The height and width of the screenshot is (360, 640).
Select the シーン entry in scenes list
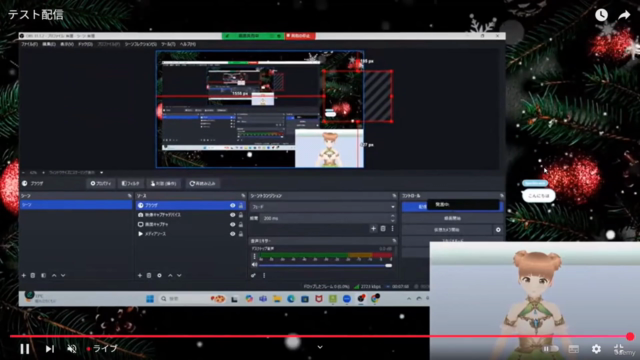click(x=76, y=205)
